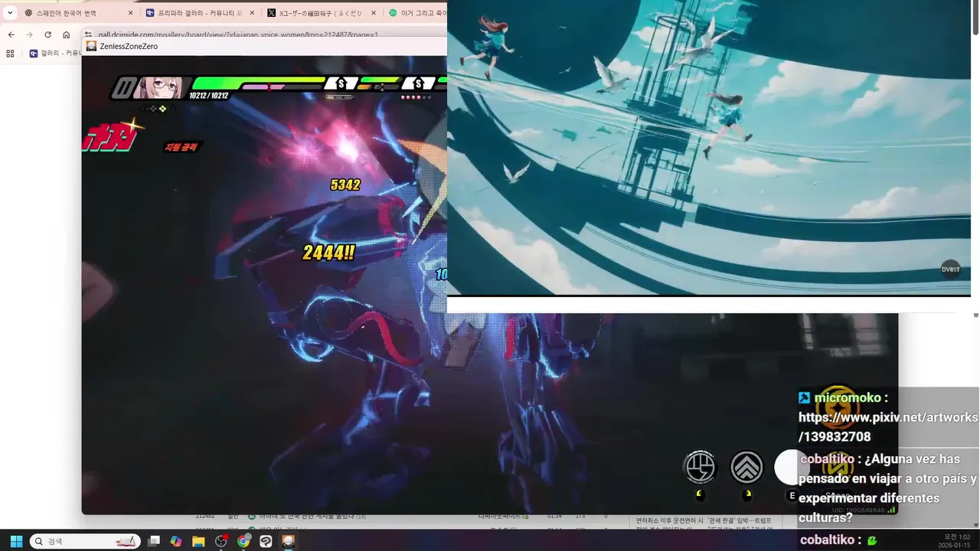Click the character portrait in game HUD
This screenshot has width=980, height=551.
(159, 87)
